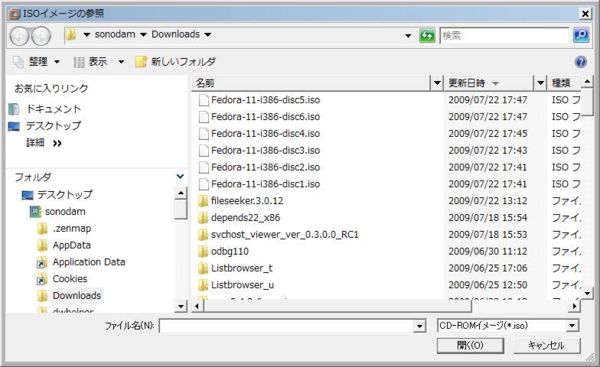This screenshot has width=600, height=367.
Task: Click folder icon of odbg110
Action: point(203,252)
